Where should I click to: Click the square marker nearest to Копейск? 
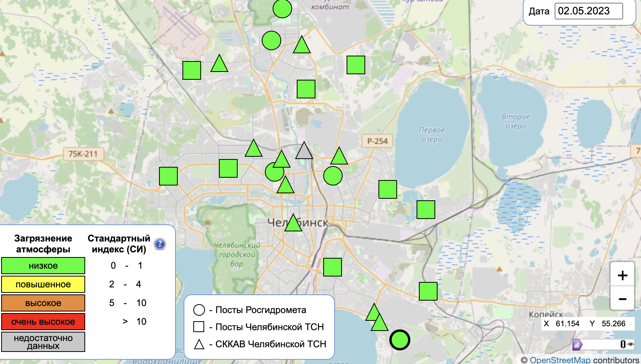(x=428, y=291)
